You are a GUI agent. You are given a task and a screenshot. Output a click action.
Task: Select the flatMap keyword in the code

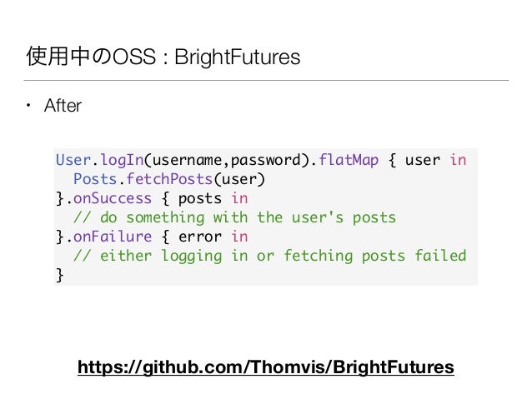(349, 160)
